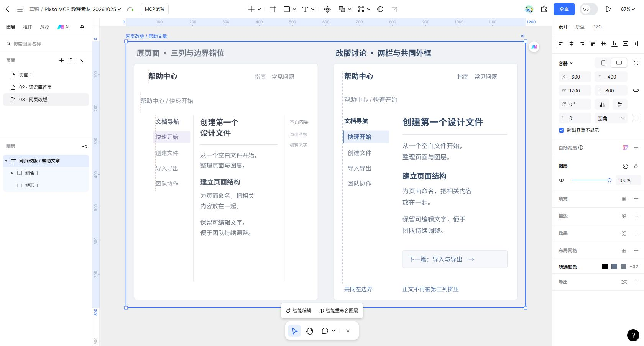Click the cloud sync status icon
Screen dimensions: 644x346
coord(130,9)
